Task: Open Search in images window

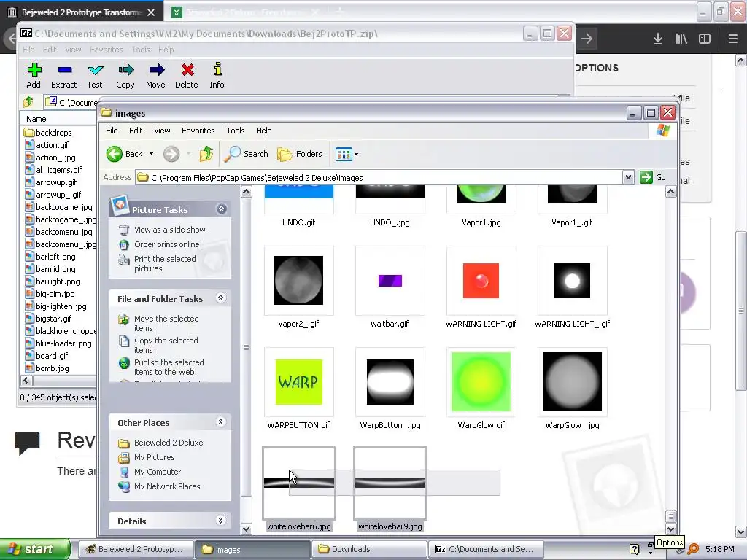Action: (x=247, y=154)
